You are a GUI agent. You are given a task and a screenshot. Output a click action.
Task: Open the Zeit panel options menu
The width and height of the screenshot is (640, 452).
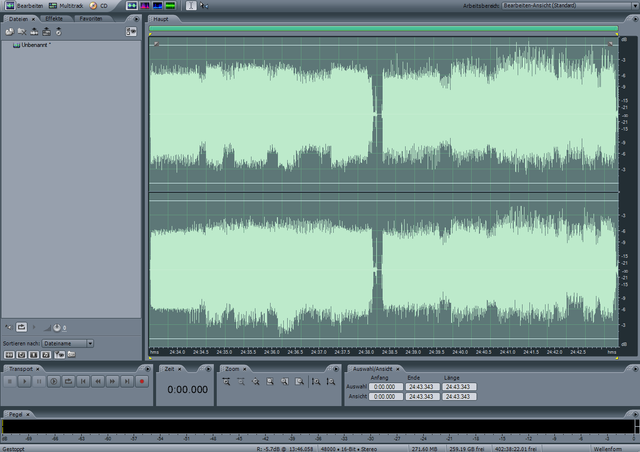click(208, 369)
